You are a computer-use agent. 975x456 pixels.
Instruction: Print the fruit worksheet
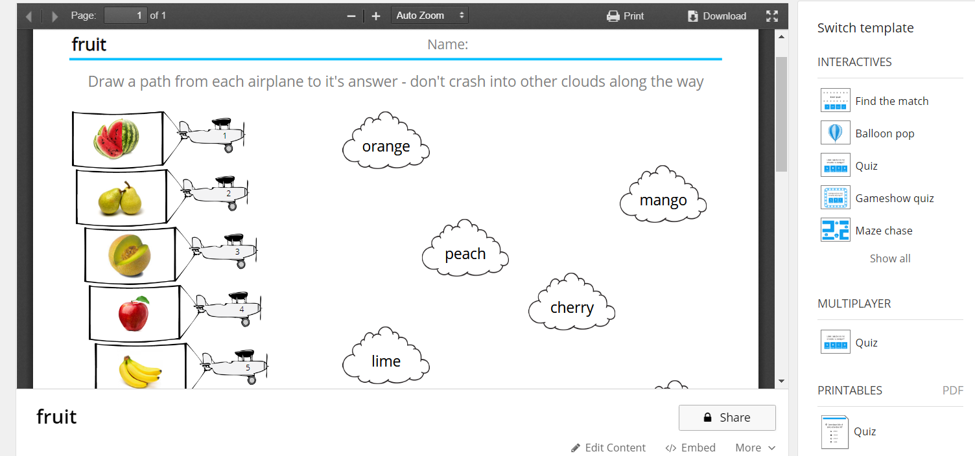click(625, 16)
